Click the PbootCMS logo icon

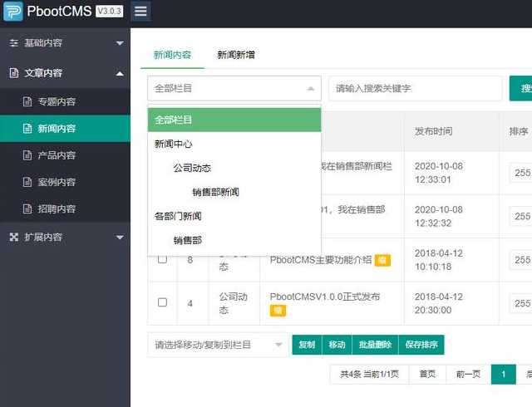(x=13, y=11)
